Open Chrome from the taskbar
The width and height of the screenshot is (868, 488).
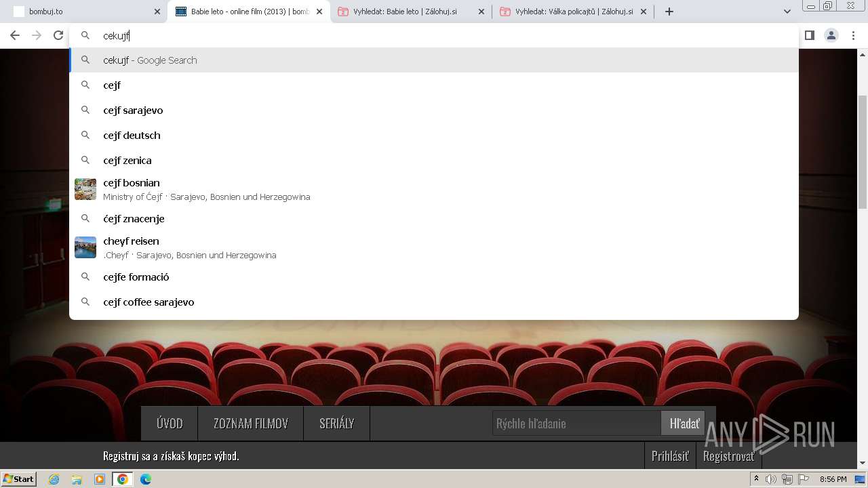coord(123,479)
